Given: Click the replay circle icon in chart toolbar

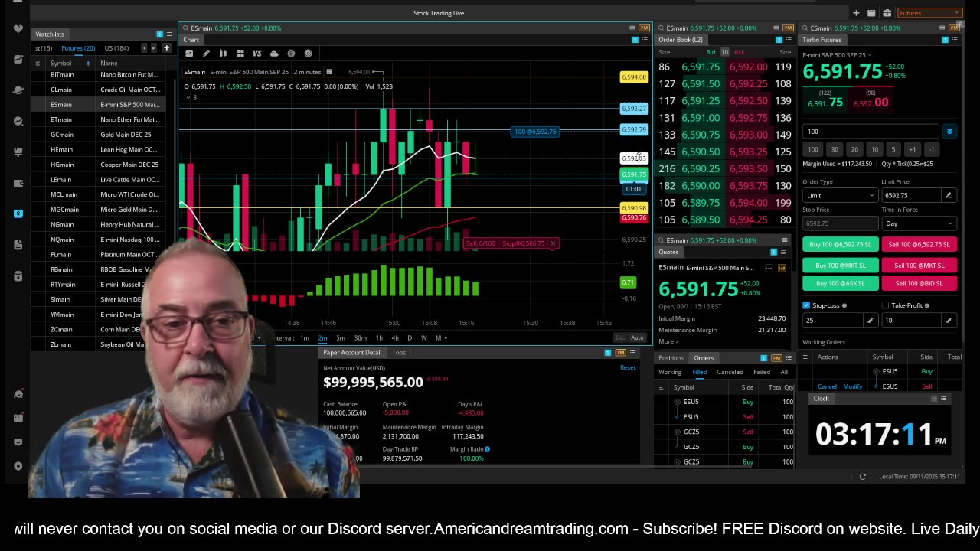Looking at the screenshot, I should [x=308, y=54].
